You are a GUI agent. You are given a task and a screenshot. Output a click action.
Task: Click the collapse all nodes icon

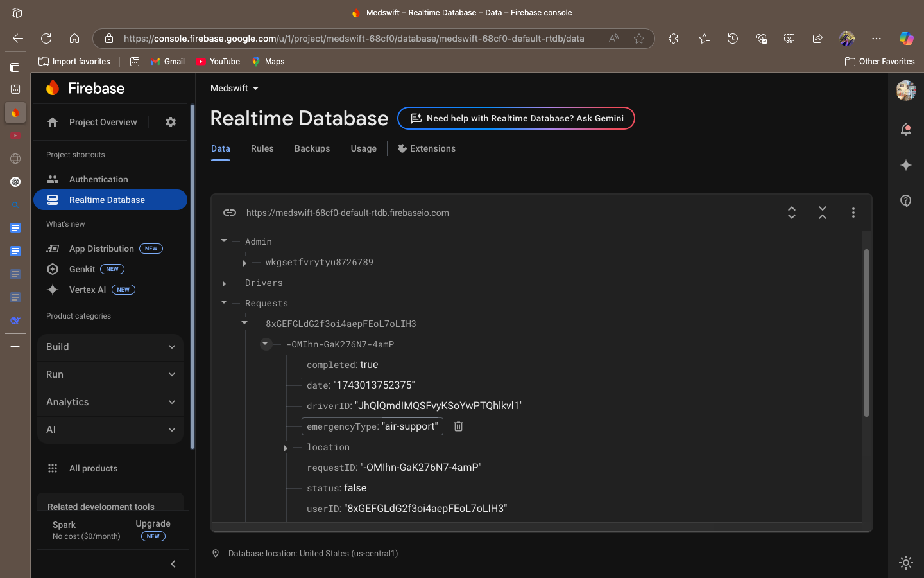(823, 213)
